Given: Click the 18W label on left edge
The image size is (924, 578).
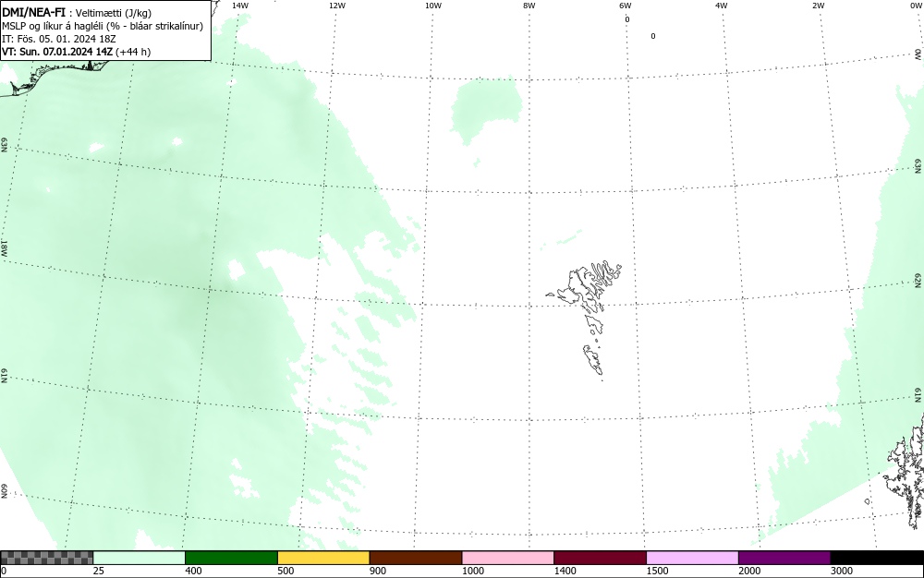Looking at the screenshot, I should pos(4,247).
